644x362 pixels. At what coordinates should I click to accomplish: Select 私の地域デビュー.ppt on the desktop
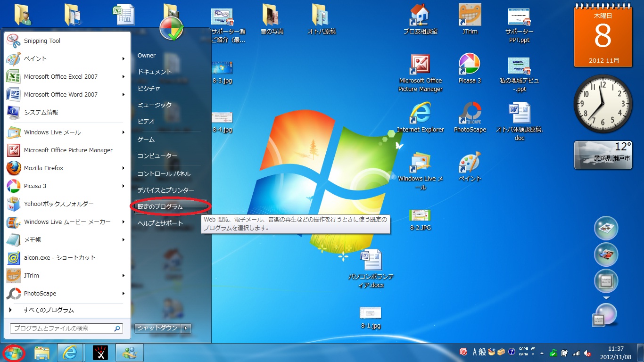click(x=519, y=74)
